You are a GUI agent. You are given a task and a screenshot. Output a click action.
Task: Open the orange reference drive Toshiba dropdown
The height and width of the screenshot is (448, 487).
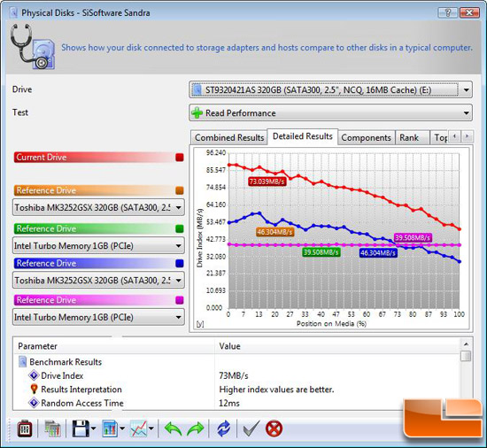[98, 207]
